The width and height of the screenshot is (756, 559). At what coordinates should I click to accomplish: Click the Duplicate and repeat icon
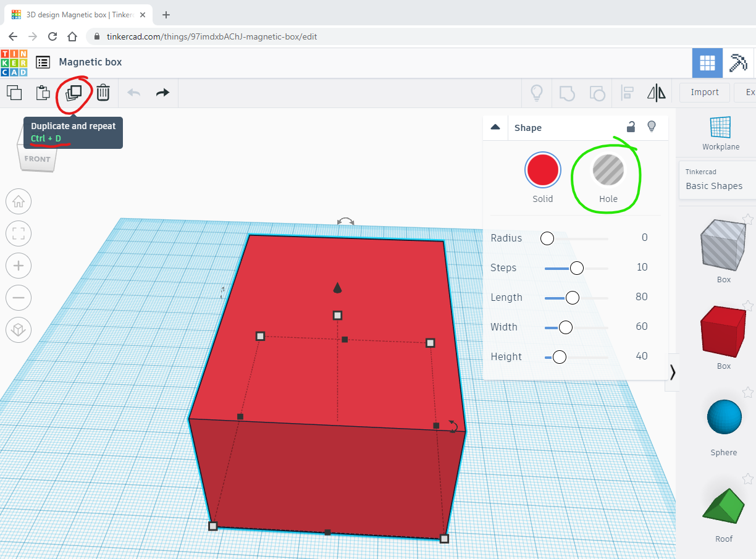click(73, 93)
